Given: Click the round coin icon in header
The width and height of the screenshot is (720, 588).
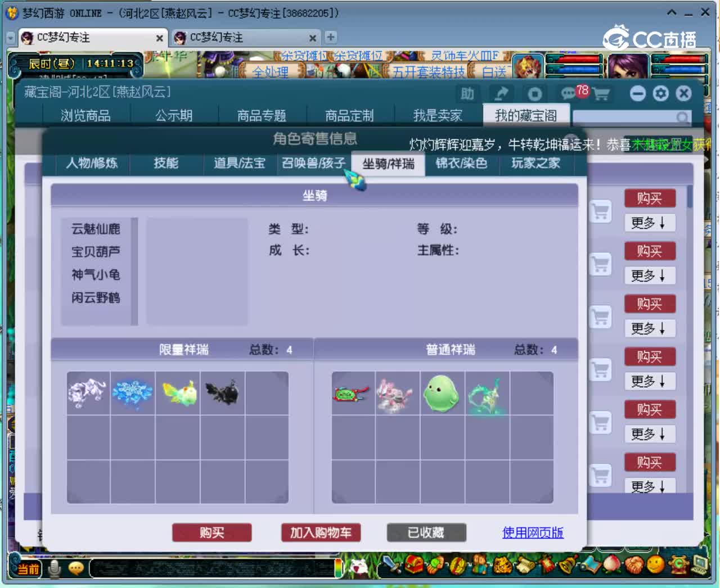Looking at the screenshot, I should click(x=534, y=94).
